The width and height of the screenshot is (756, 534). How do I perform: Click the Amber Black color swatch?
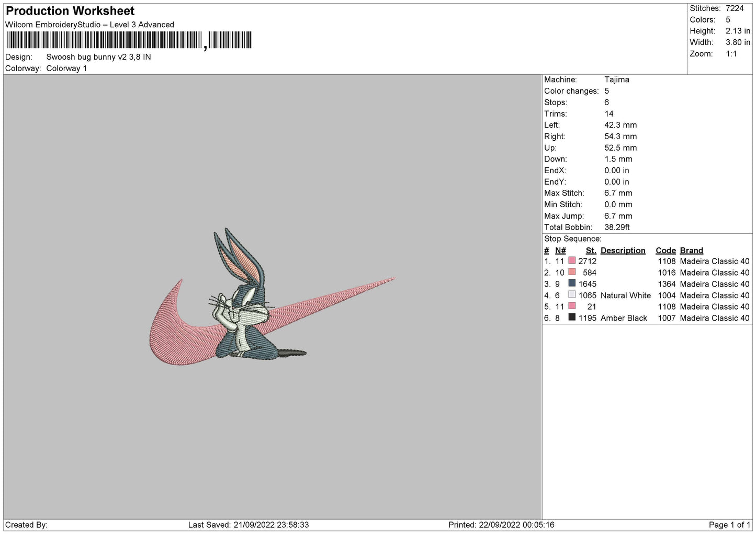pyautogui.click(x=572, y=317)
